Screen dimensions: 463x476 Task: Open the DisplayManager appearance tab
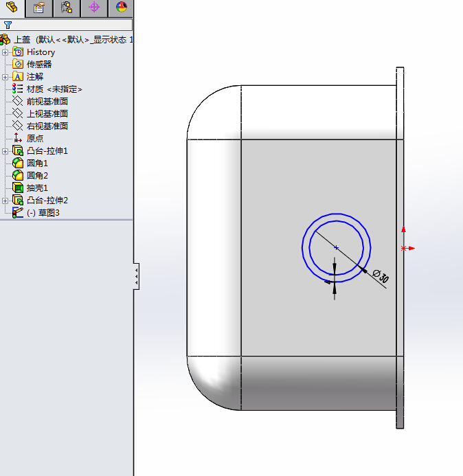click(121, 8)
